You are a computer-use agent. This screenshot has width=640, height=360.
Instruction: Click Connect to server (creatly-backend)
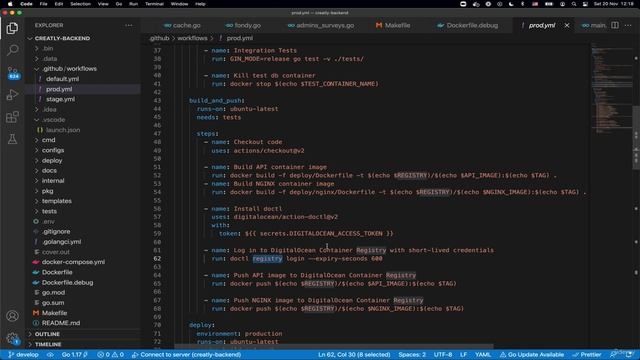(x=187, y=355)
